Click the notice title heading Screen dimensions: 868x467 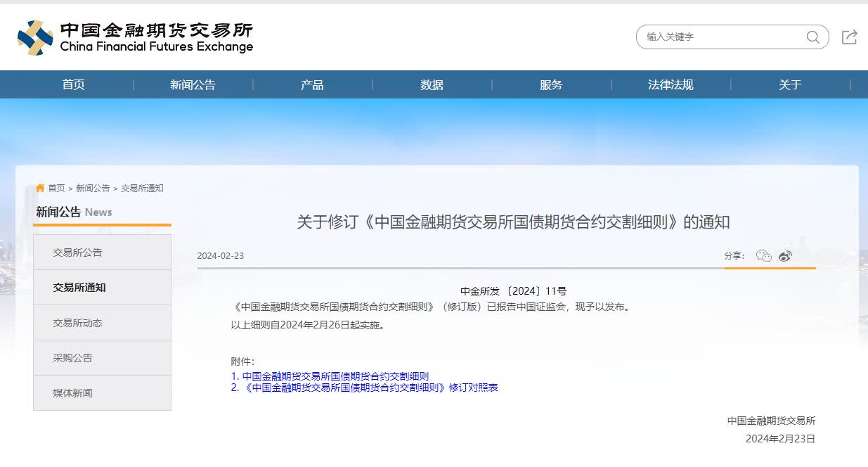(513, 222)
